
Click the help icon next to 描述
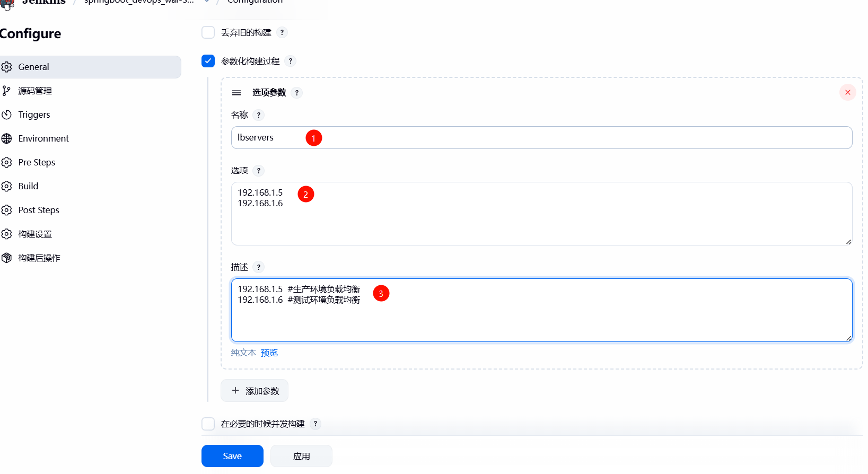tap(259, 267)
